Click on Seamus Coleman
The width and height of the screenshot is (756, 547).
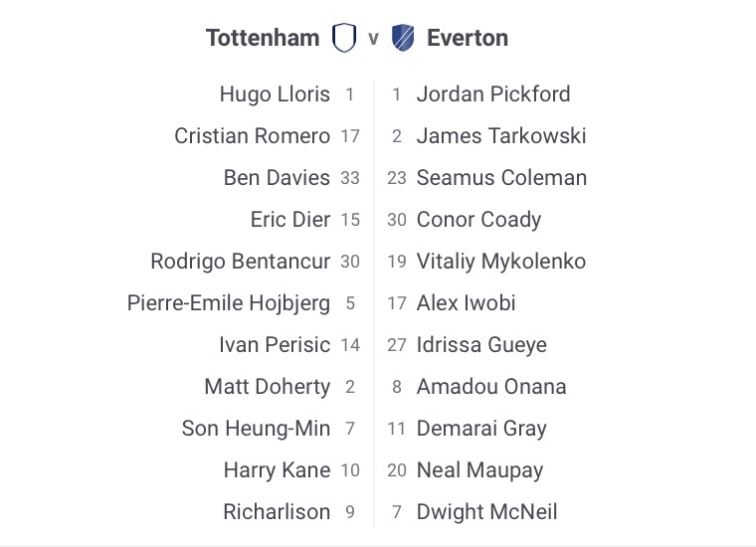[501, 178]
